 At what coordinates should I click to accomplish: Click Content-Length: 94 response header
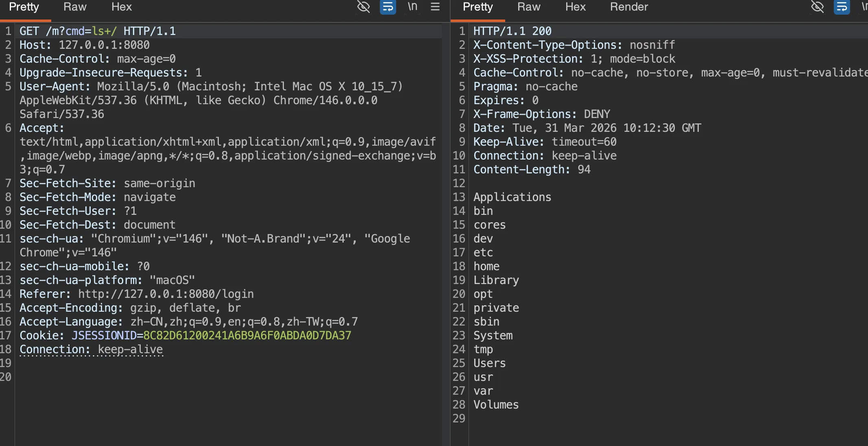click(x=532, y=170)
